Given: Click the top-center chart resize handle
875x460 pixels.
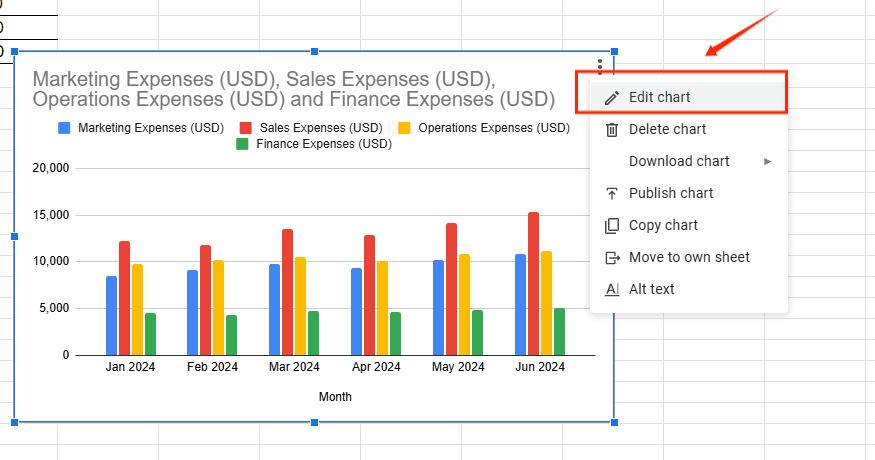Looking at the screenshot, I should click(315, 51).
